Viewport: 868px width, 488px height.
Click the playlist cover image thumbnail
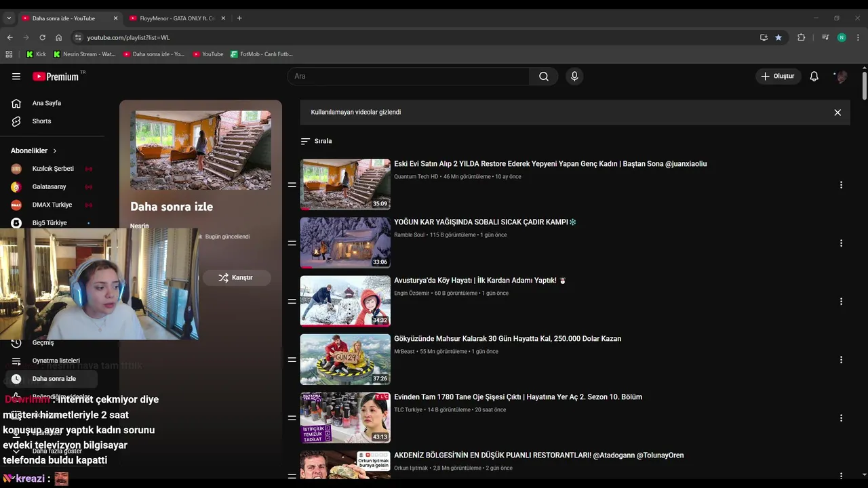[201, 150]
